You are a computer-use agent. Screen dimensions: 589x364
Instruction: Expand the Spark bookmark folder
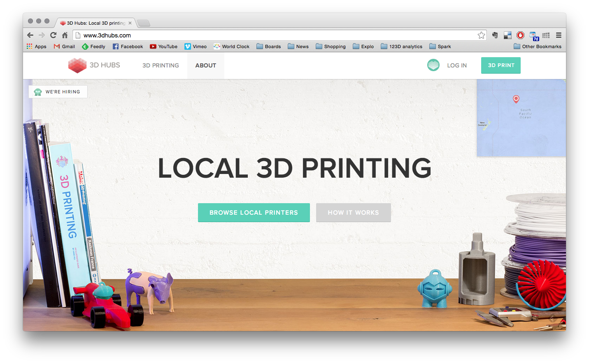[440, 46]
